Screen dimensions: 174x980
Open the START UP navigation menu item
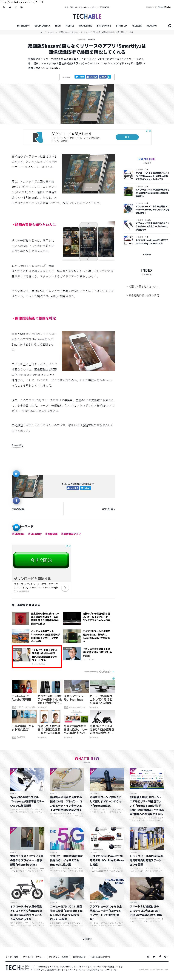coord(121,26)
